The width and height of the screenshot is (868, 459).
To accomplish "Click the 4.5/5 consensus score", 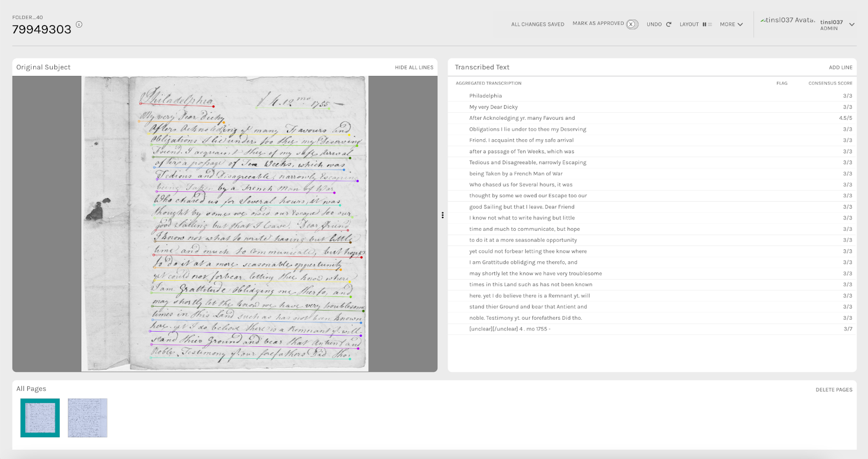I will (845, 118).
